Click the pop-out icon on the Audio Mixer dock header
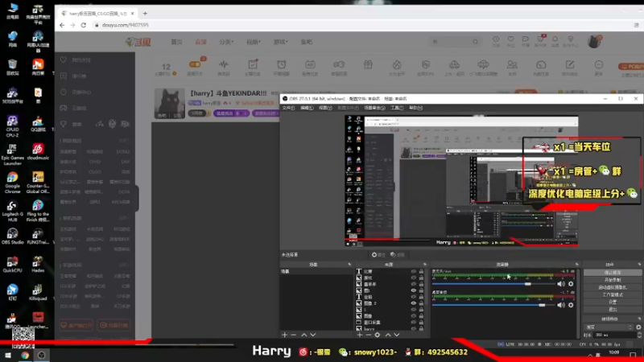 point(576,265)
